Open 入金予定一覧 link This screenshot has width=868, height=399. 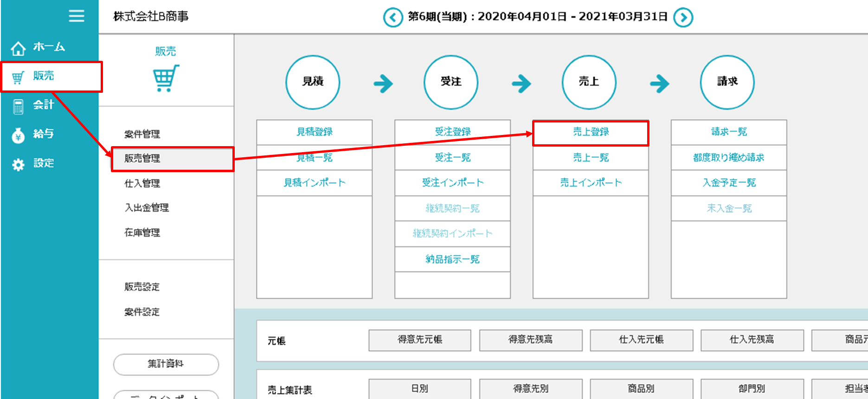tap(729, 183)
